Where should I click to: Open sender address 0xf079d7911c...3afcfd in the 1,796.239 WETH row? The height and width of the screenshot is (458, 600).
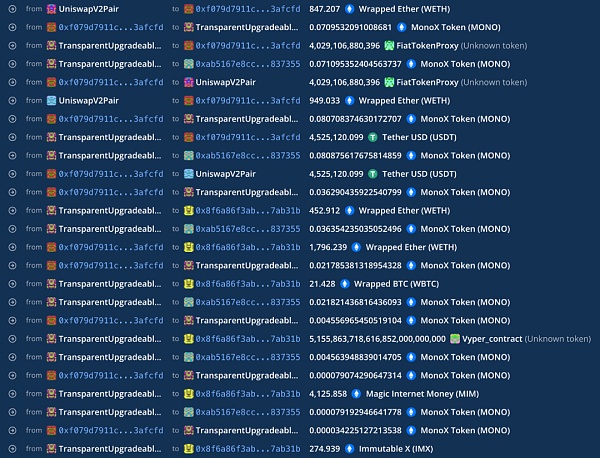[x=111, y=247]
